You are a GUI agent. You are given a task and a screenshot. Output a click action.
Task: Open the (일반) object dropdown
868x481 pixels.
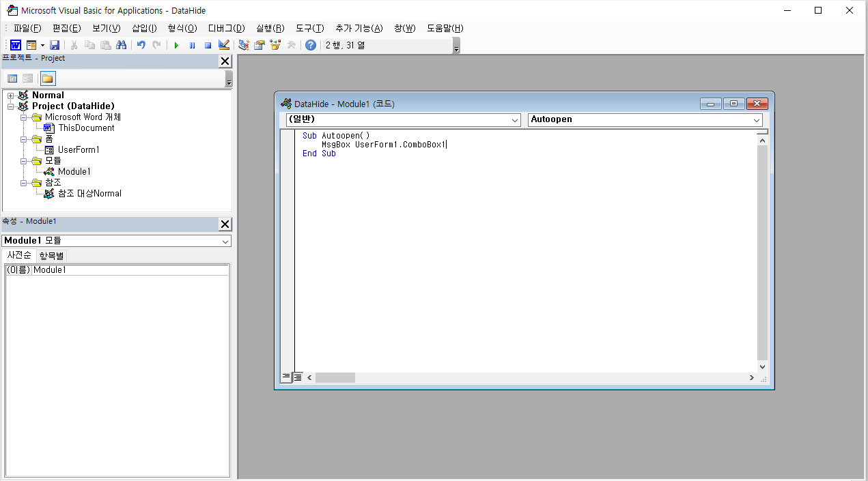point(515,120)
